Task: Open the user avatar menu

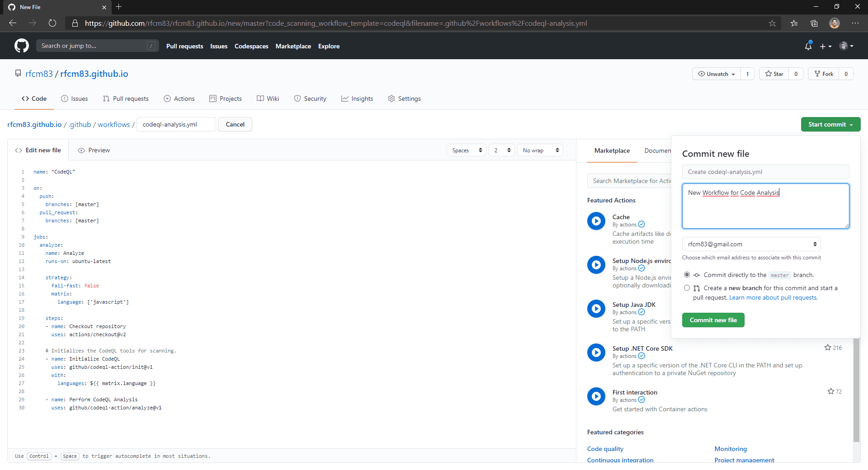Action: 846,46
